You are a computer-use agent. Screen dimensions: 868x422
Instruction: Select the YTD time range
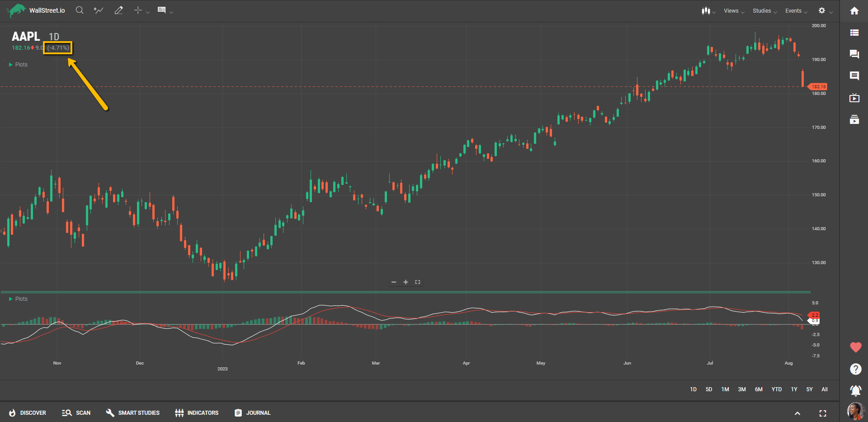click(777, 389)
